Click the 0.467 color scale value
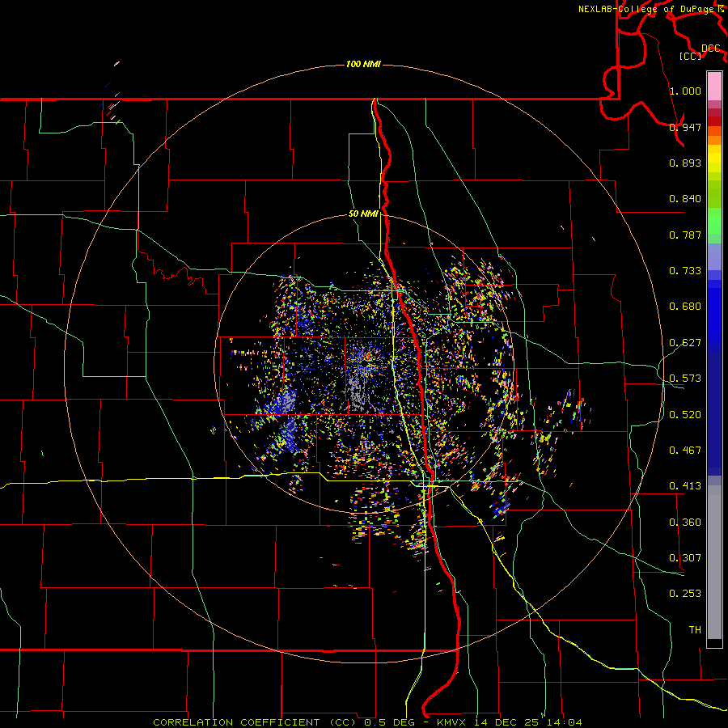The height and width of the screenshot is (728, 728). 685,451
